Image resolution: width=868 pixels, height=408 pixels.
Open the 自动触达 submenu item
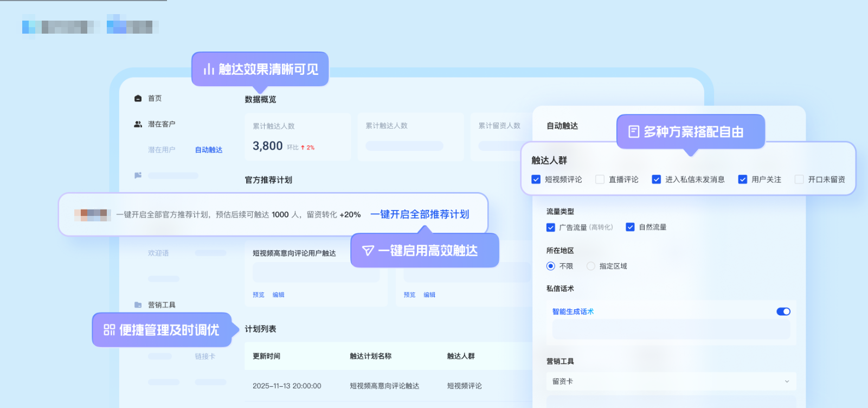point(209,150)
